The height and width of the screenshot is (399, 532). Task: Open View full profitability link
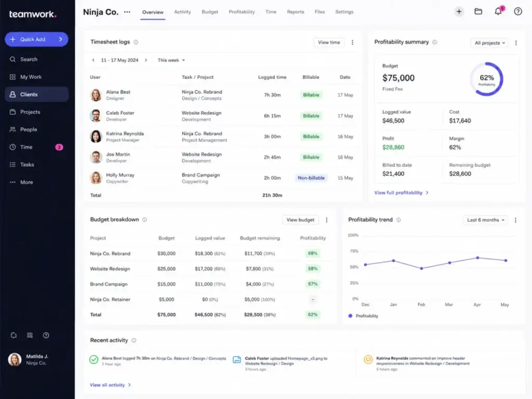point(401,193)
